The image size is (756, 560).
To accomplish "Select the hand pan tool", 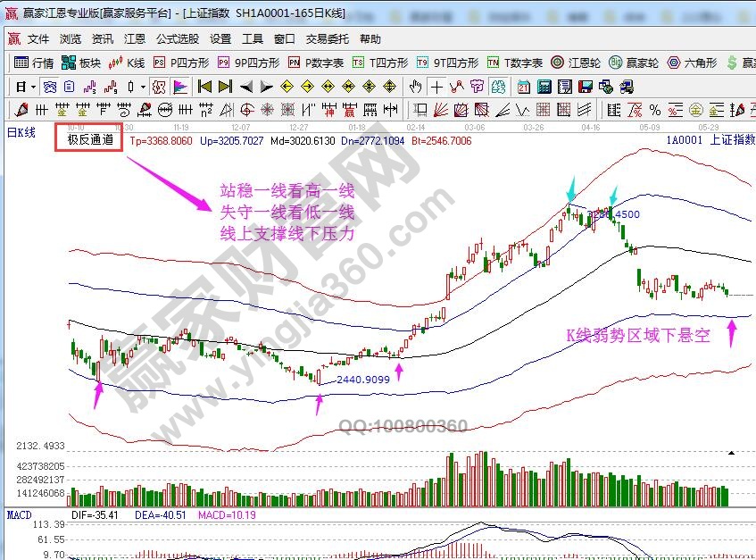I will click(x=416, y=87).
